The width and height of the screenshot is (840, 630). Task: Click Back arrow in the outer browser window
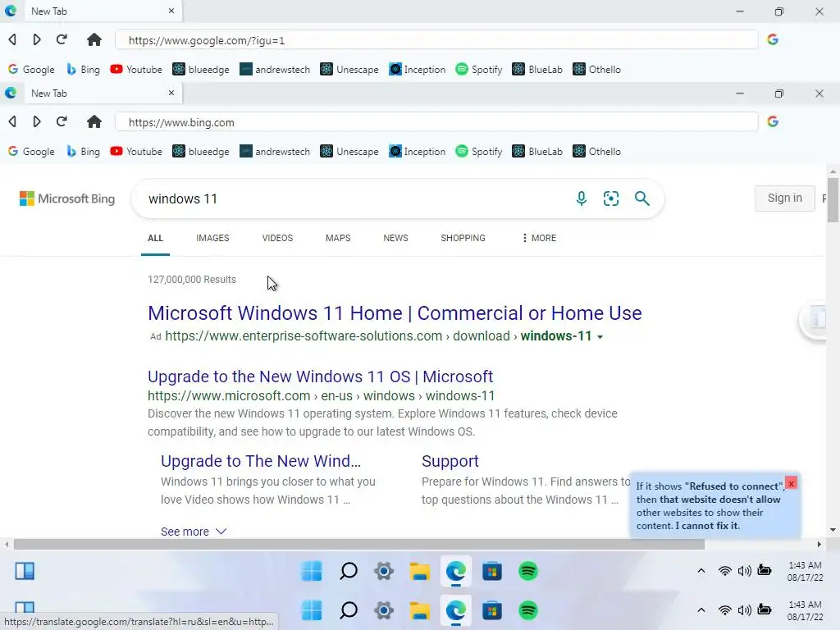click(x=12, y=39)
